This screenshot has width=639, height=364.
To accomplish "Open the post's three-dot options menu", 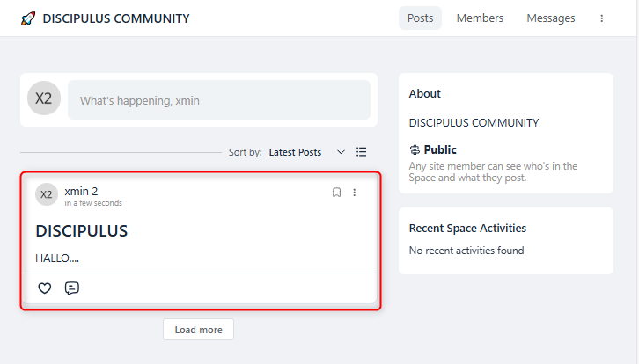I will [355, 193].
